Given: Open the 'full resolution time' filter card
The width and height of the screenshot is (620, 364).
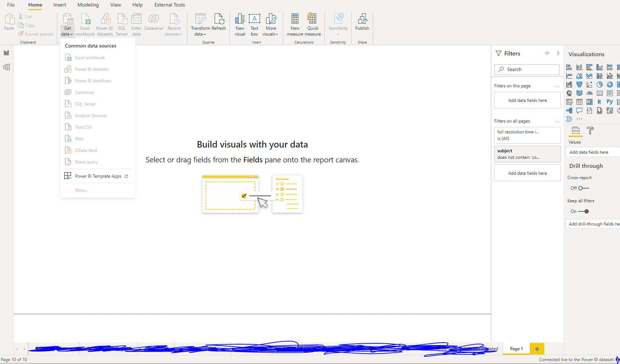Looking at the screenshot, I should tap(527, 135).
